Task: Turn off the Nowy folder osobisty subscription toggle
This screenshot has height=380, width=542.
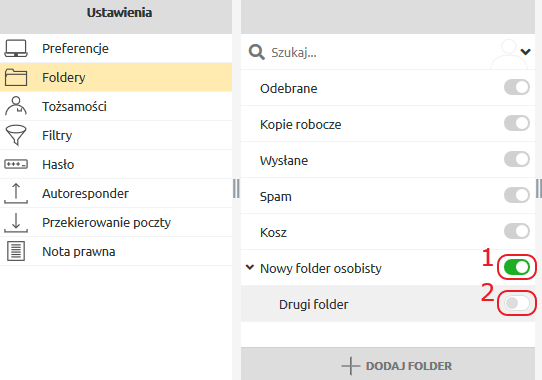Action: [x=517, y=267]
